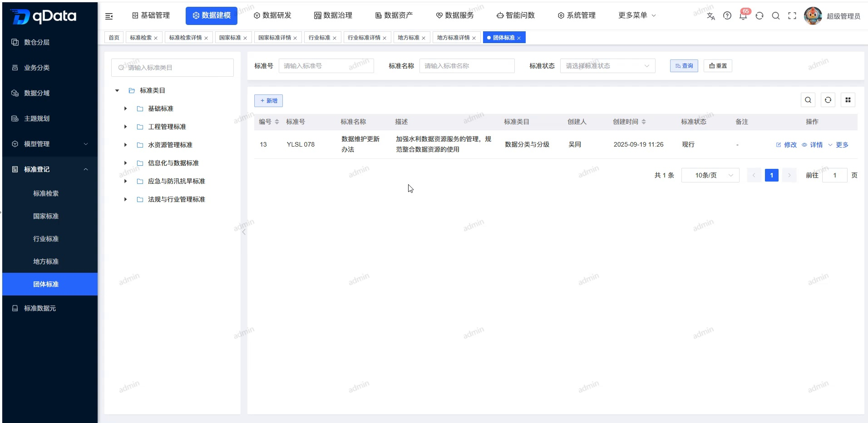Focus the 标准号 input field
Image resolution: width=868 pixels, height=423 pixels.
[x=326, y=66]
